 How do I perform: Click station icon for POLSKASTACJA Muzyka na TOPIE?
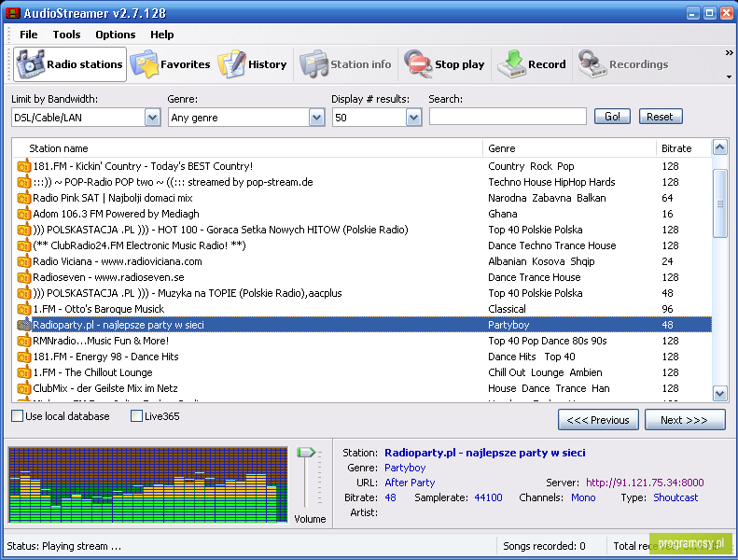[23, 293]
